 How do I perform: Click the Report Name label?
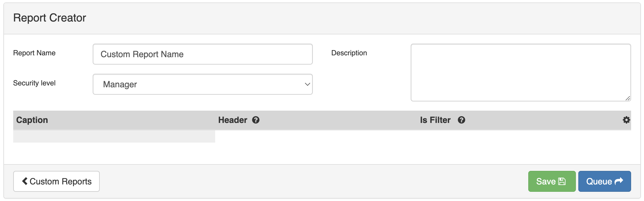(x=34, y=53)
